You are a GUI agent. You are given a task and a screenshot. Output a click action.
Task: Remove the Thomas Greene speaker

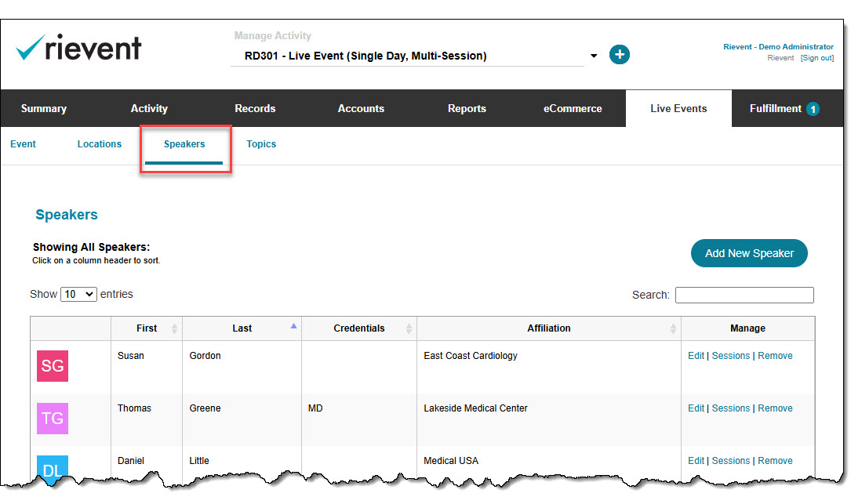775,408
